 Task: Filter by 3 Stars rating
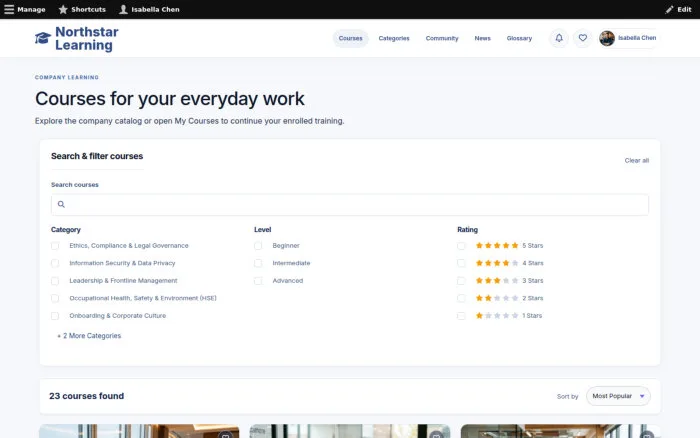coord(461,280)
